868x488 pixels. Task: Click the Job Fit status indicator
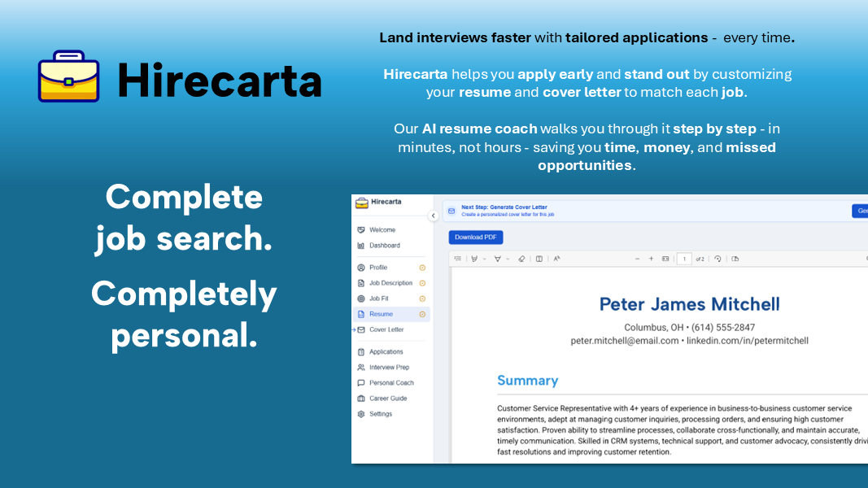[x=422, y=298]
